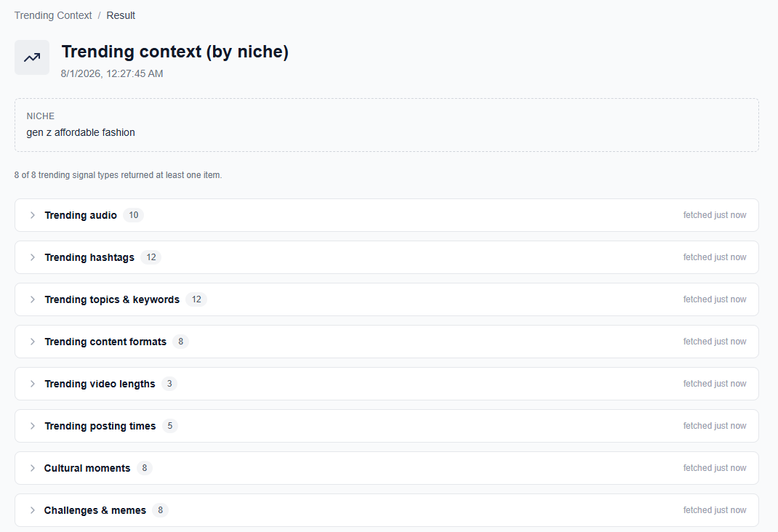Click the Cultural moments section title
The height and width of the screenshot is (532, 778).
[87, 468]
